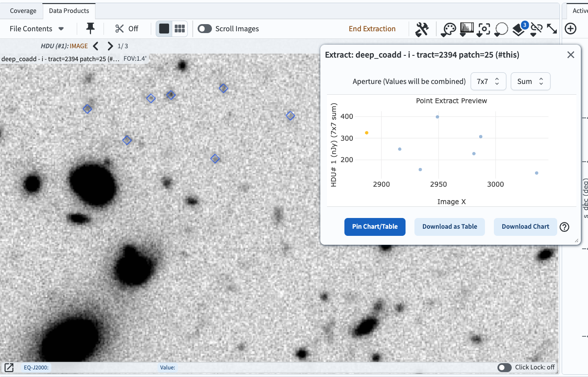Go to next HDU image arrow
This screenshot has width=588, height=377.
coord(110,46)
